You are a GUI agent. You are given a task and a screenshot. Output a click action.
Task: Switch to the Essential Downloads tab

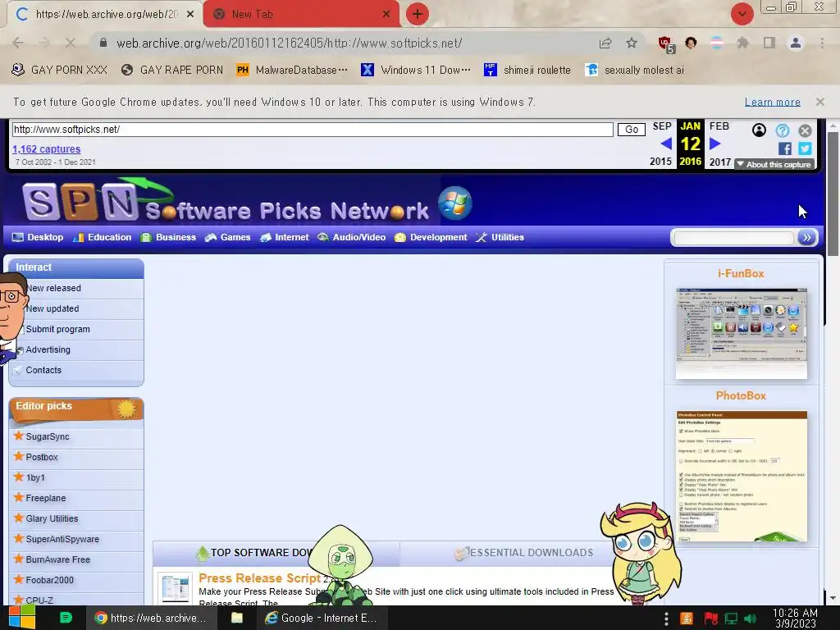pos(525,553)
